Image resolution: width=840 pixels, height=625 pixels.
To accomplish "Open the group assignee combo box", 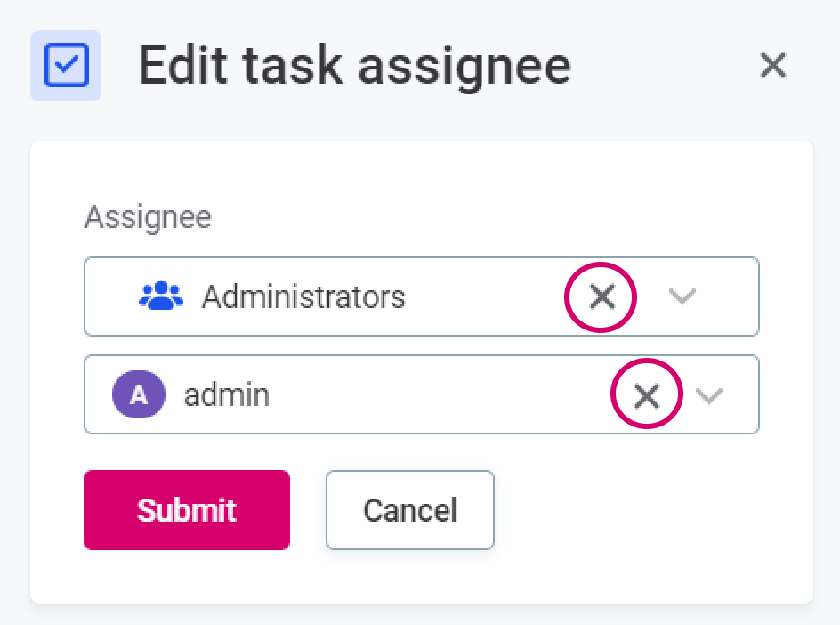I will [481, 297].
